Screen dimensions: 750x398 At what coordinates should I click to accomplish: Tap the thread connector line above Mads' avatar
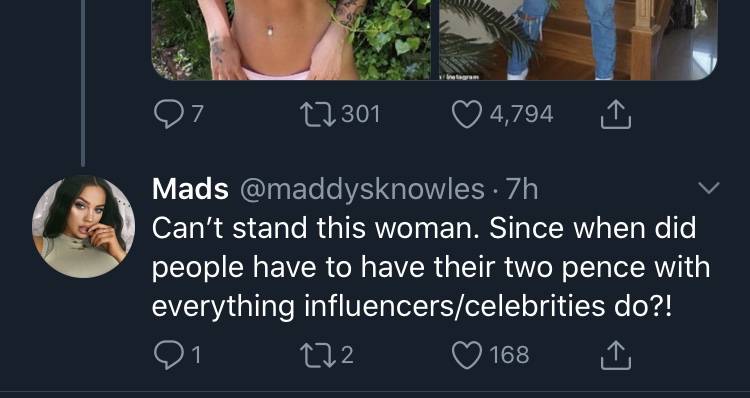click(83, 83)
